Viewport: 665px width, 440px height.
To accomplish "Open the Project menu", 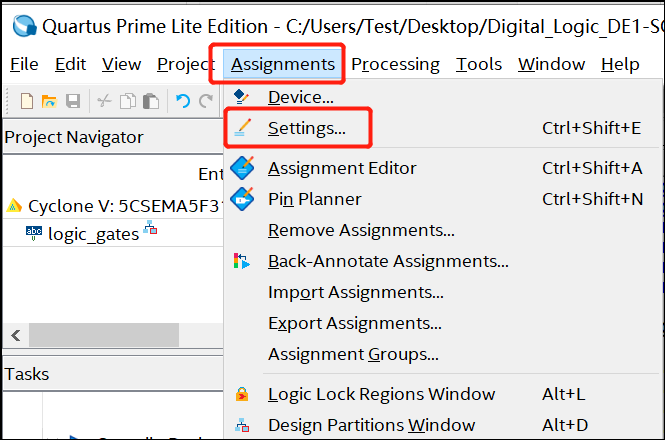I will pos(186,64).
